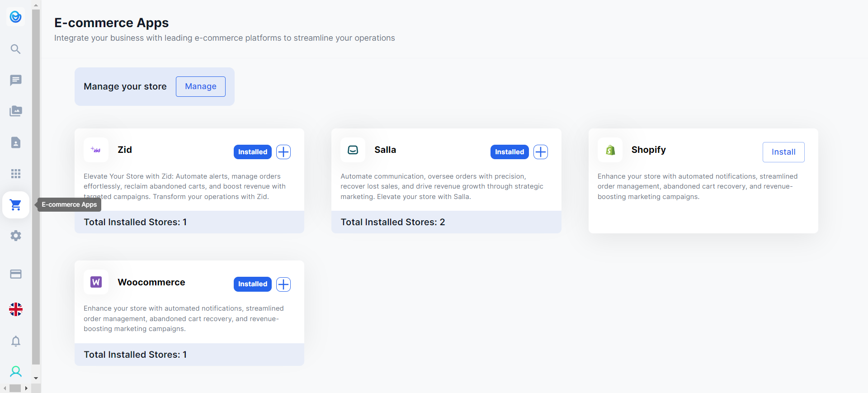
Task: Open the apps grid sidebar icon
Action: click(x=16, y=174)
